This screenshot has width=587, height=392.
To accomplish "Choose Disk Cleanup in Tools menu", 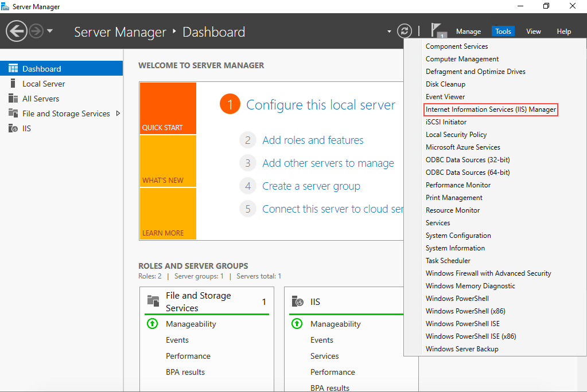I will pyautogui.click(x=445, y=84).
